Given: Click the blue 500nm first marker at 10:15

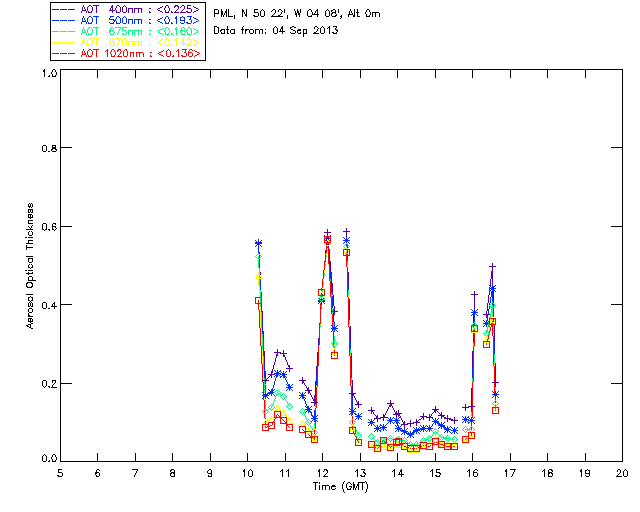Looking at the screenshot, I should 258,243.
